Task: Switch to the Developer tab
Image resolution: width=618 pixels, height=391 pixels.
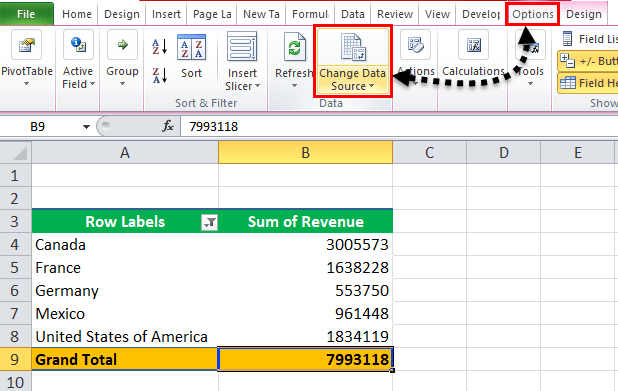Action: [481, 14]
